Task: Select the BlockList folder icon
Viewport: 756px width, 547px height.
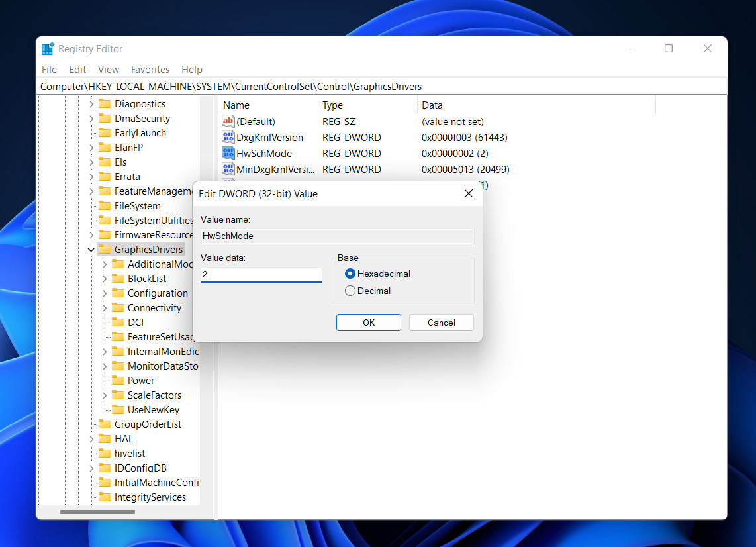Action: coord(118,278)
